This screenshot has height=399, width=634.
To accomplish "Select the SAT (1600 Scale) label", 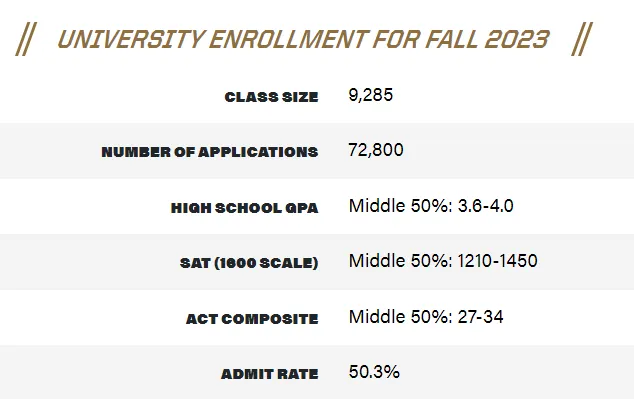I will click(x=249, y=263).
